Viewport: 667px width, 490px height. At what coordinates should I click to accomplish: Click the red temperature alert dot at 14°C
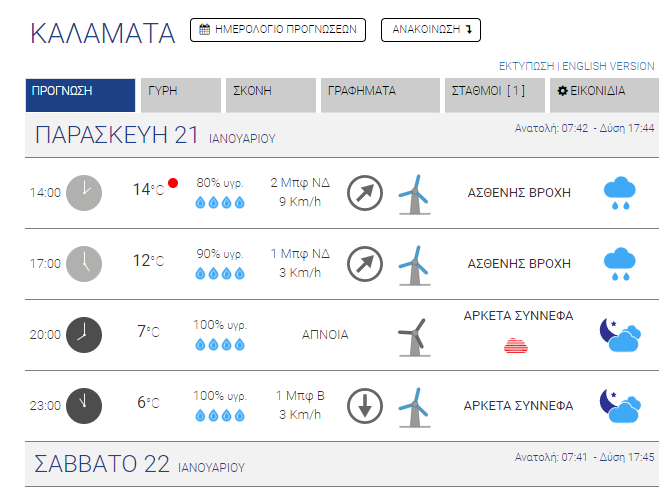click(173, 183)
